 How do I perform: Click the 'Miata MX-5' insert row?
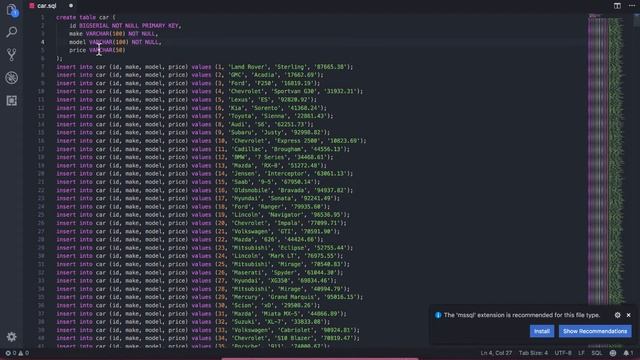tap(201, 313)
